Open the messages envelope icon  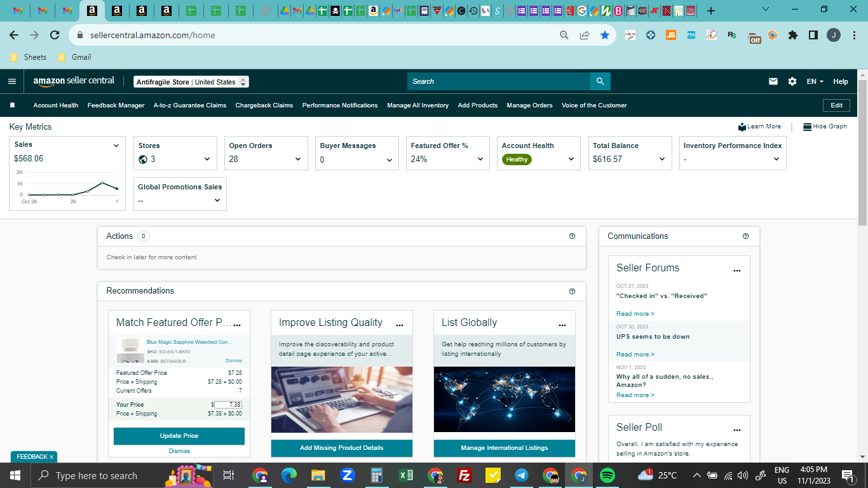[x=773, y=81]
